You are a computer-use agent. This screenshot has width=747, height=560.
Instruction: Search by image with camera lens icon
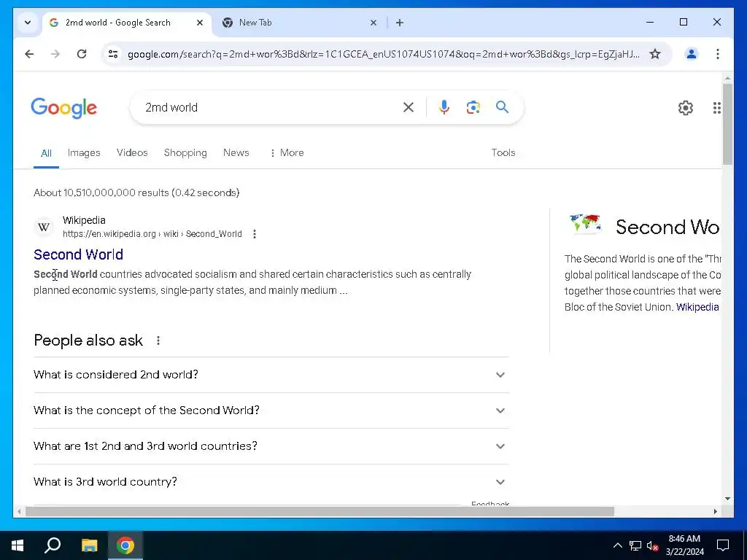[473, 108]
